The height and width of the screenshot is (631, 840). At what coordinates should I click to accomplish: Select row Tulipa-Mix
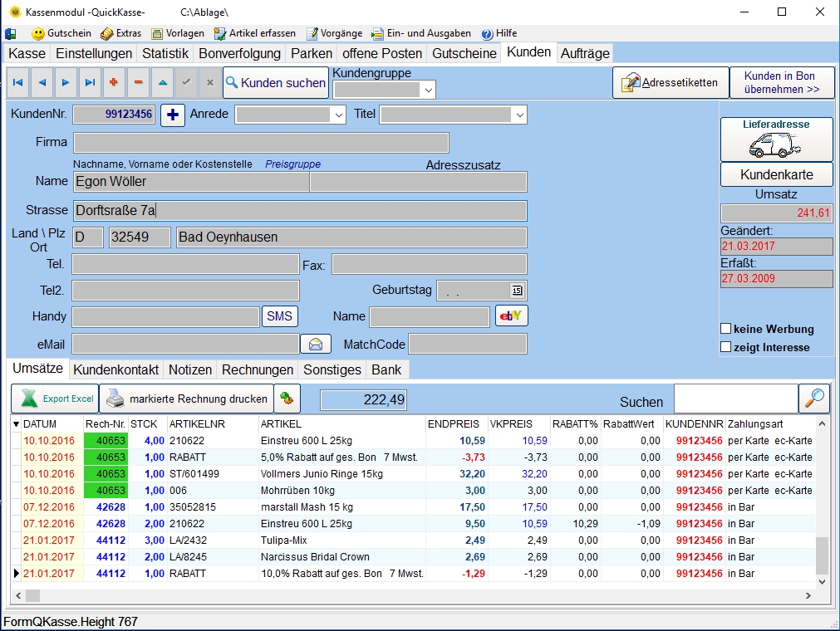(414, 540)
